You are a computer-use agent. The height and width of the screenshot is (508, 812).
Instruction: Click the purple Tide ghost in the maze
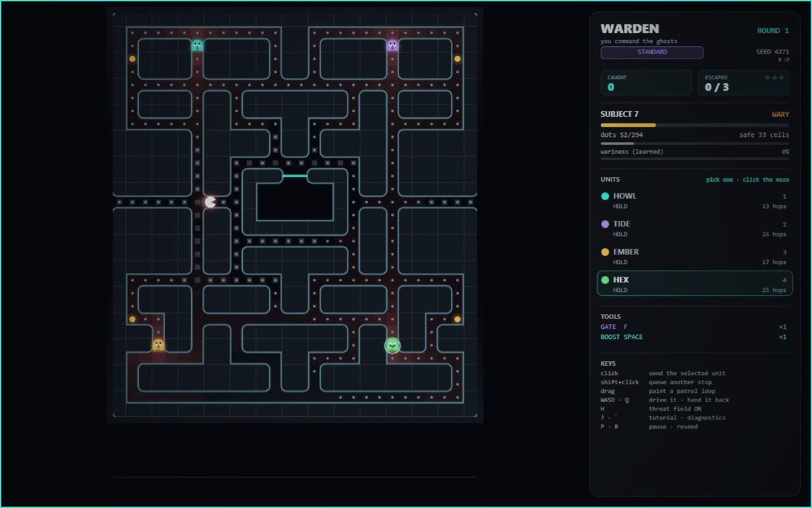point(393,45)
